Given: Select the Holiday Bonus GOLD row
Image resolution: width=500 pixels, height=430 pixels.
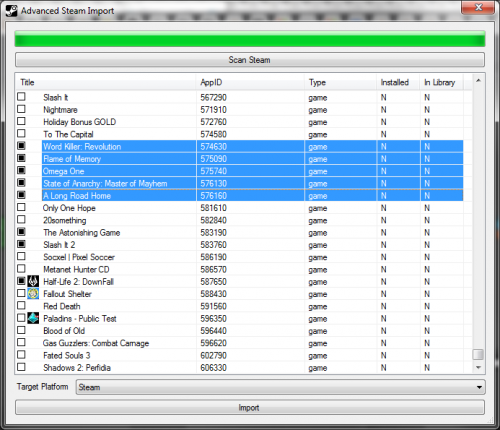Looking at the screenshot, I should [x=240, y=122].
